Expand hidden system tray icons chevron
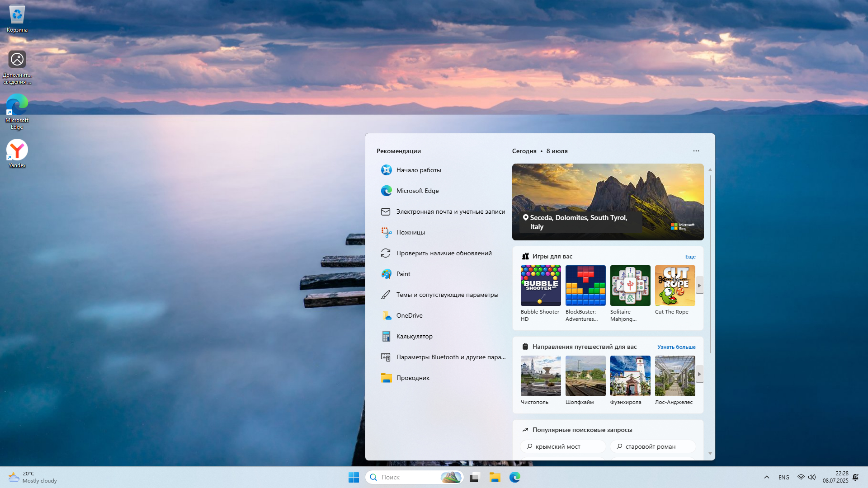This screenshot has width=868, height=488. pyautogui.click(x=766, y=477)
